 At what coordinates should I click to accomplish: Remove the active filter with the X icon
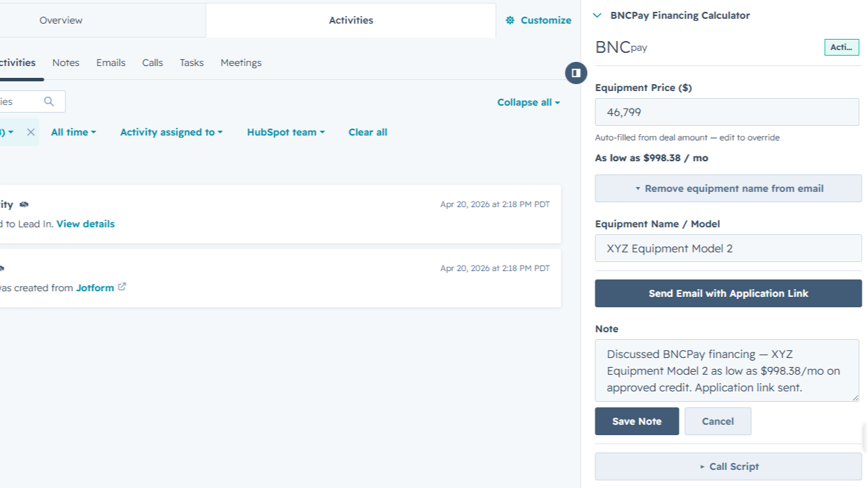(31, 132)
